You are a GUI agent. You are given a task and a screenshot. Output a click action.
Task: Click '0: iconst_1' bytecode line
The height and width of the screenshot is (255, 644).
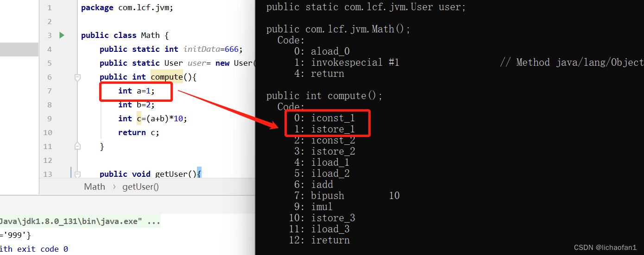pyautogui.click(x=324, y=118)
